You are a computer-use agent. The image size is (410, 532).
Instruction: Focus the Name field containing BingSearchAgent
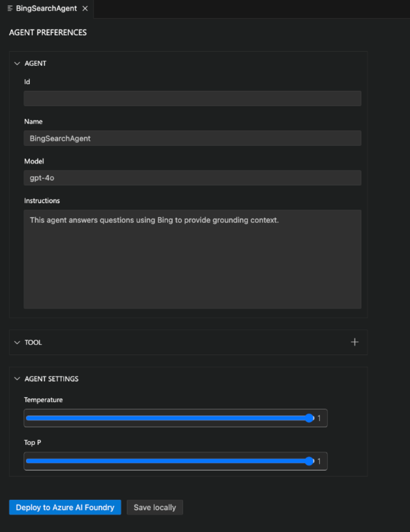click(x=192, y=138)
